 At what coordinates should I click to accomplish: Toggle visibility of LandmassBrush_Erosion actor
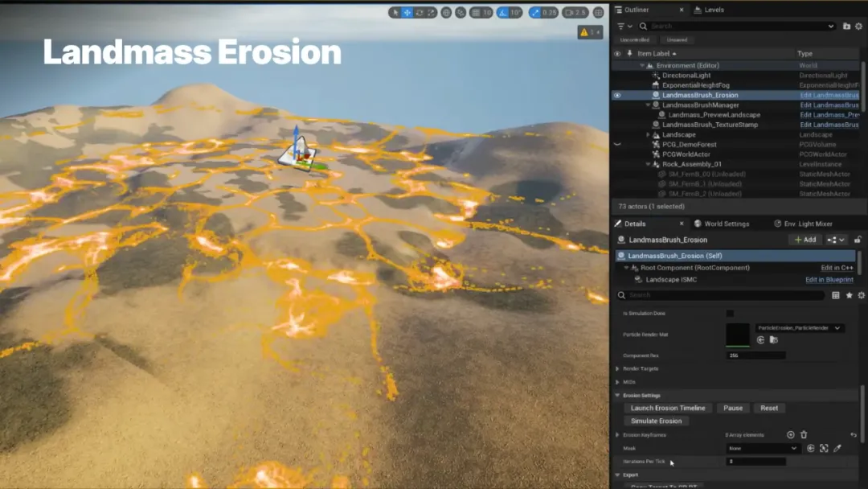pyautogui.click(x=617, y=95)
